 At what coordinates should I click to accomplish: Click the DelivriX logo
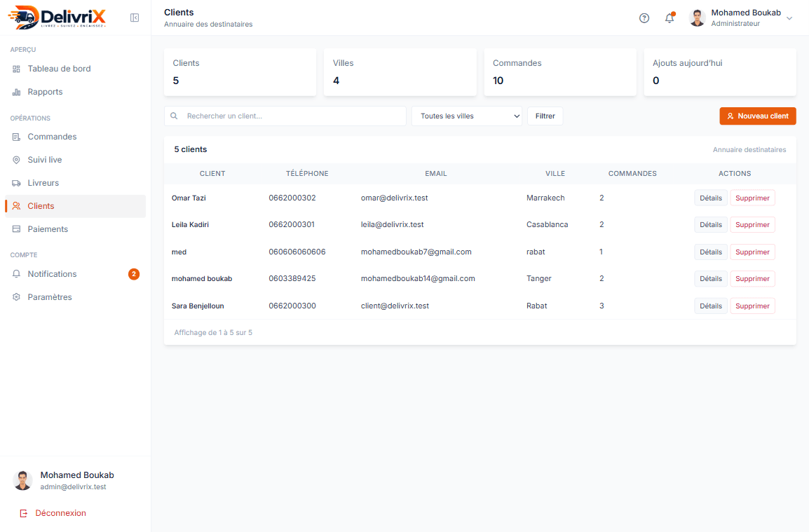57,17
